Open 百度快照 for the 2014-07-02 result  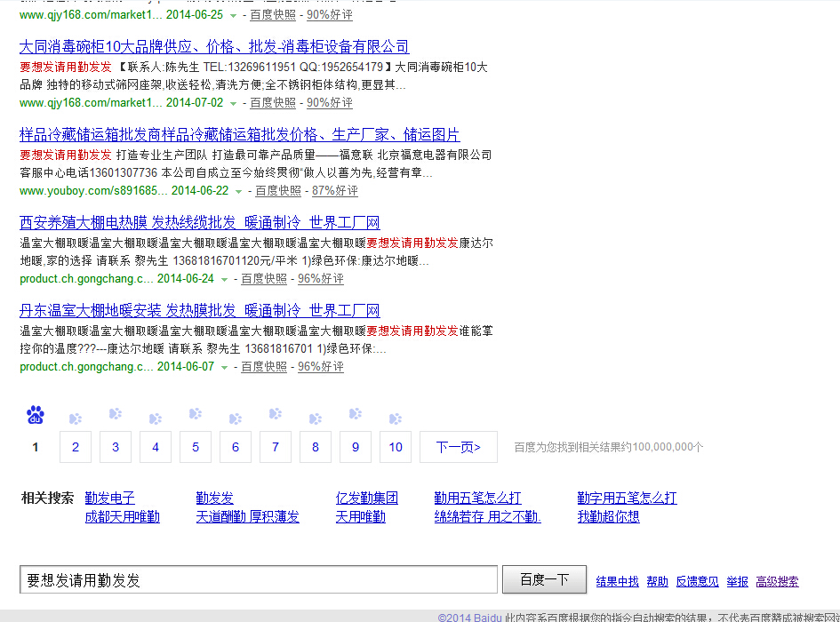(x=273, y=103)
